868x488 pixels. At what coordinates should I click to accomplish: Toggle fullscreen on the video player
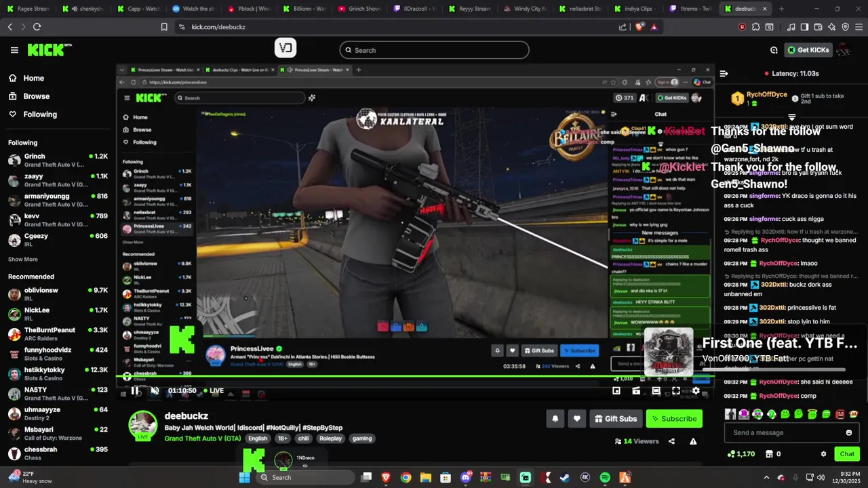pyautogui.click(x=676, y=390)
